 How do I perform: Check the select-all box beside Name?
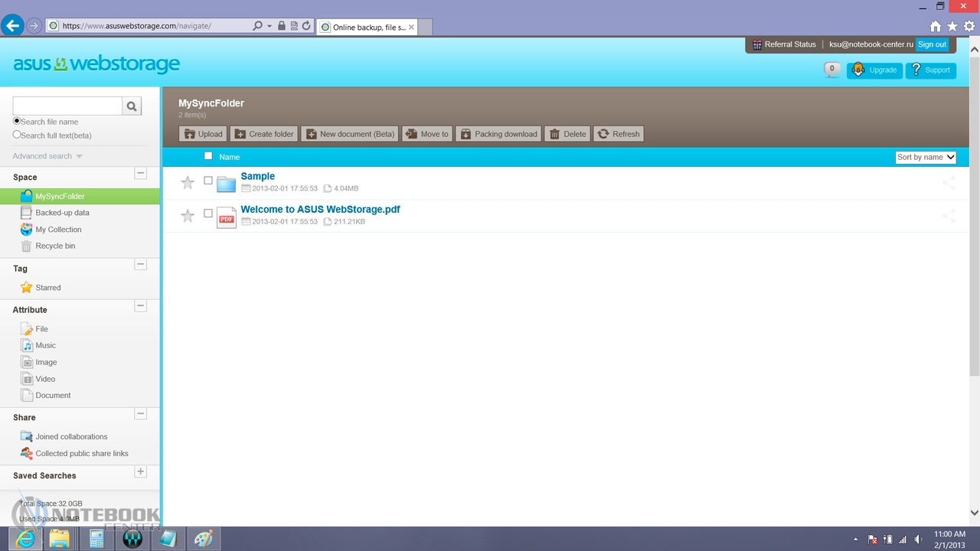(208, 156)
